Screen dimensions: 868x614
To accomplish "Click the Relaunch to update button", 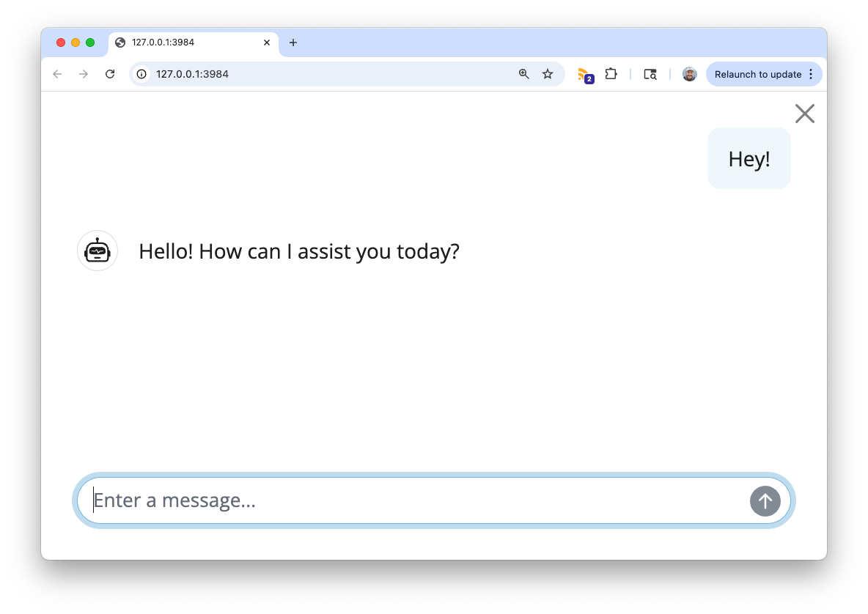I will [759, 74].
